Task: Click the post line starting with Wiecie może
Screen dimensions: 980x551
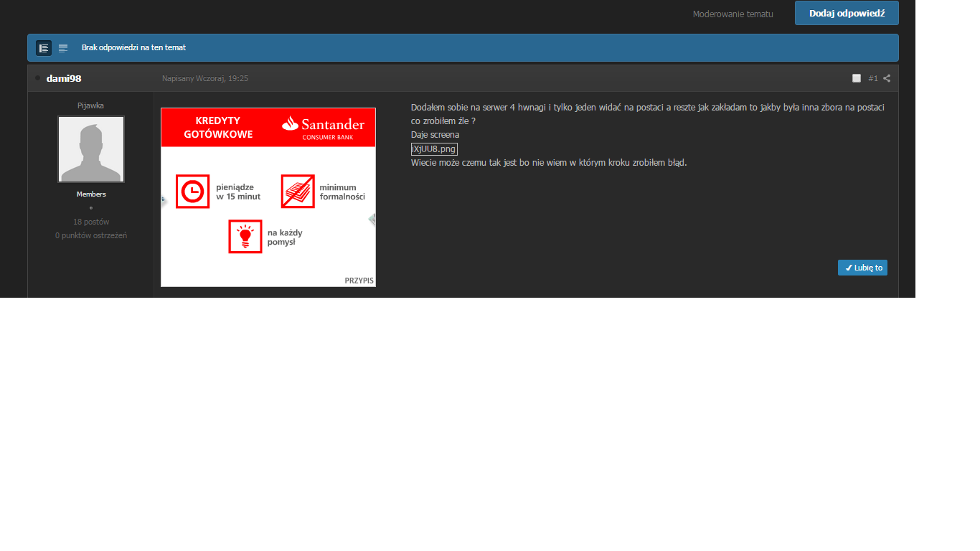Action: (x=549, y=162)
